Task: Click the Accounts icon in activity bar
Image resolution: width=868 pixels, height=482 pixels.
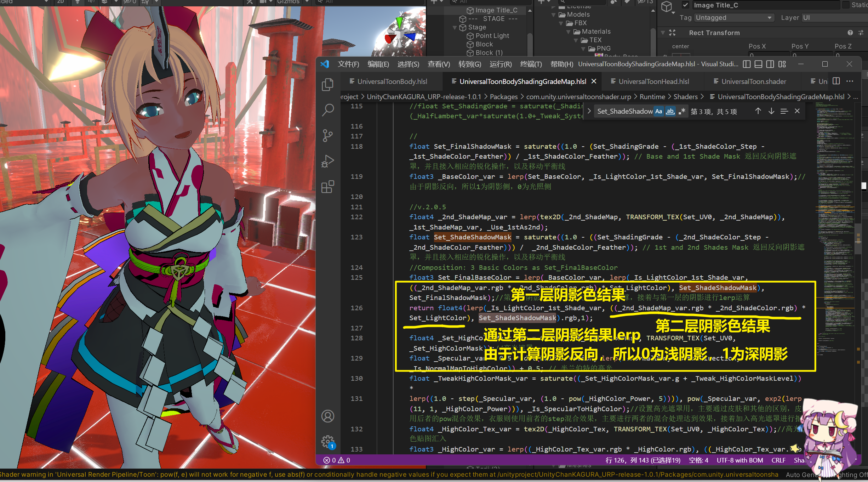Action: pyautogui.click(x=327, y=416)
